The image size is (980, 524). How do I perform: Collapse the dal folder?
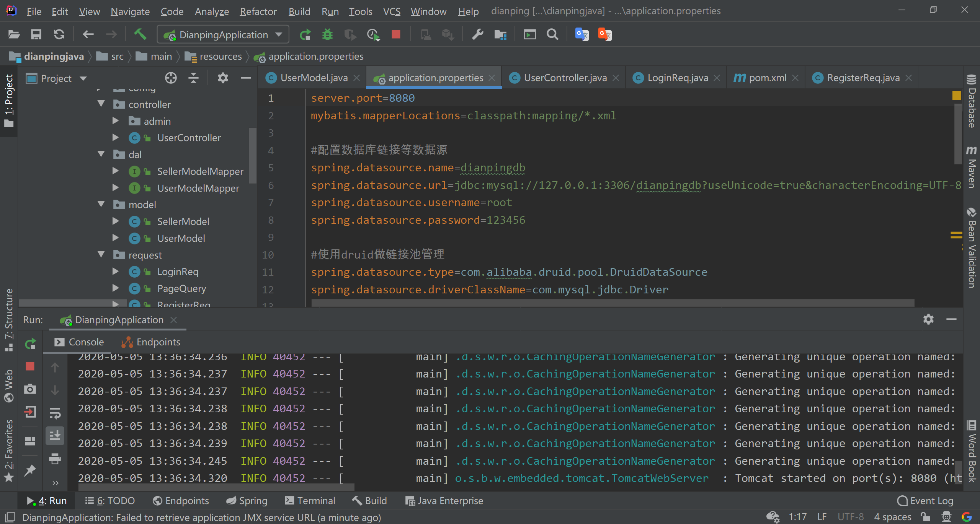pyautogui.click(x=101, y=154)
